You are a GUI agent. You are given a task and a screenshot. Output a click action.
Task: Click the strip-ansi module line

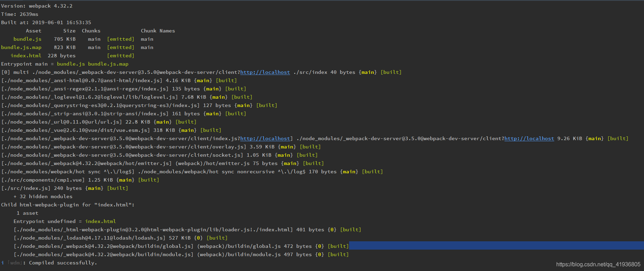click(x=124, y=114)
